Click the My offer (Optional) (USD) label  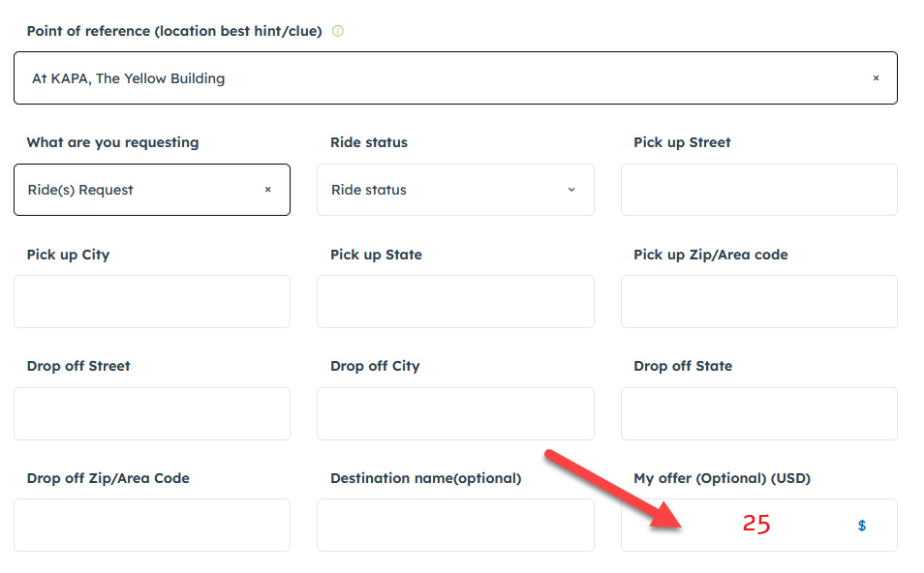pos(722,478)
